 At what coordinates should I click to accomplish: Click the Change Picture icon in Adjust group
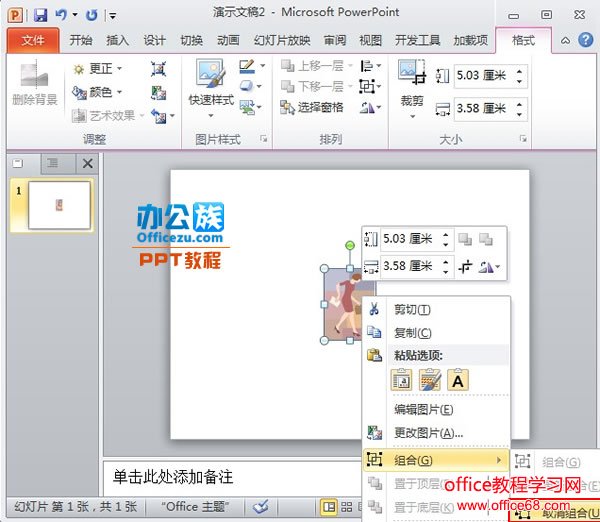click(158, 93)
